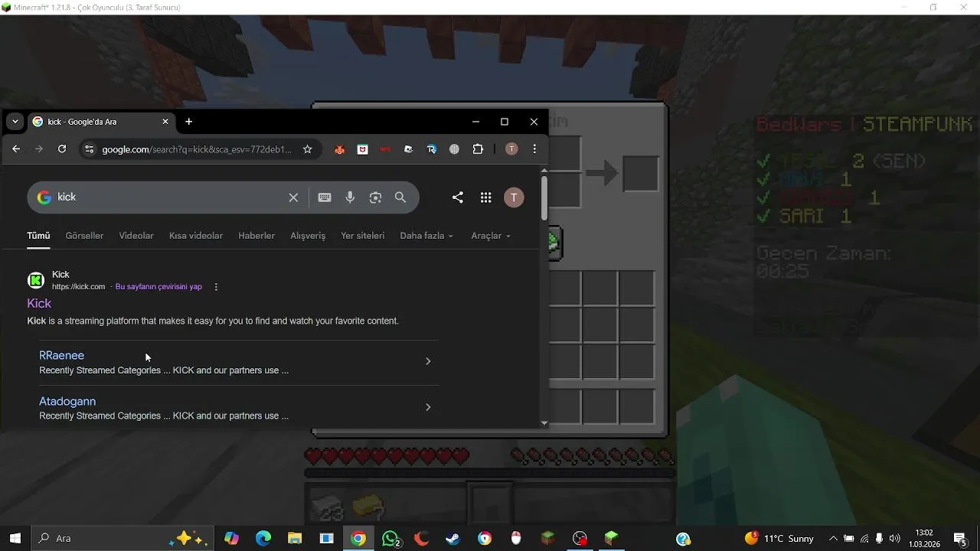The image size is (980, 551).
Task: Open Microsoft Edge from the taskbar
Action: coord(263,539)
